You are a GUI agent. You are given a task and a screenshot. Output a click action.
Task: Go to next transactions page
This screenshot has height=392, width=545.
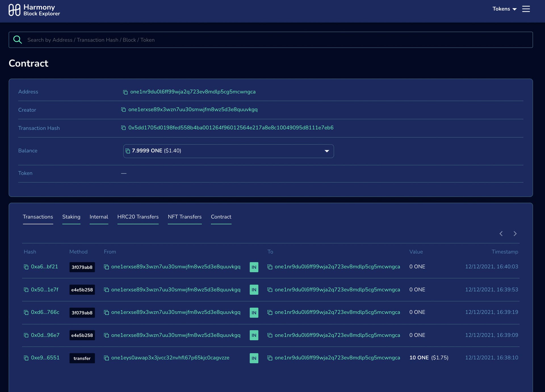click(x=515, y=234)
